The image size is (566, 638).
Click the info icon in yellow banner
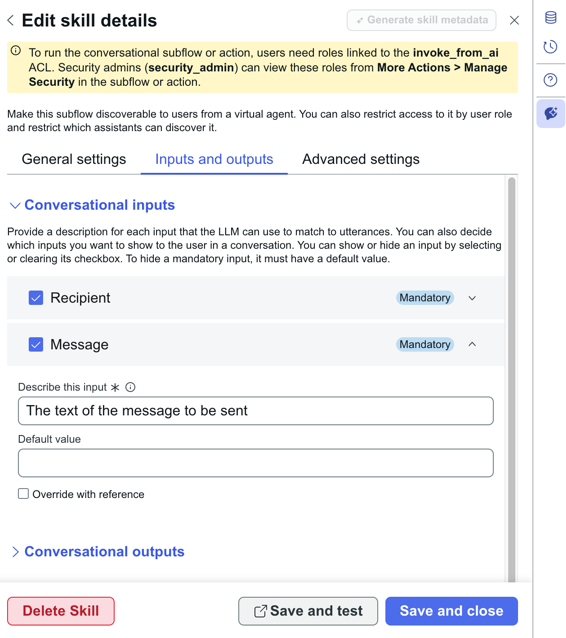click(x=16, y=51)
